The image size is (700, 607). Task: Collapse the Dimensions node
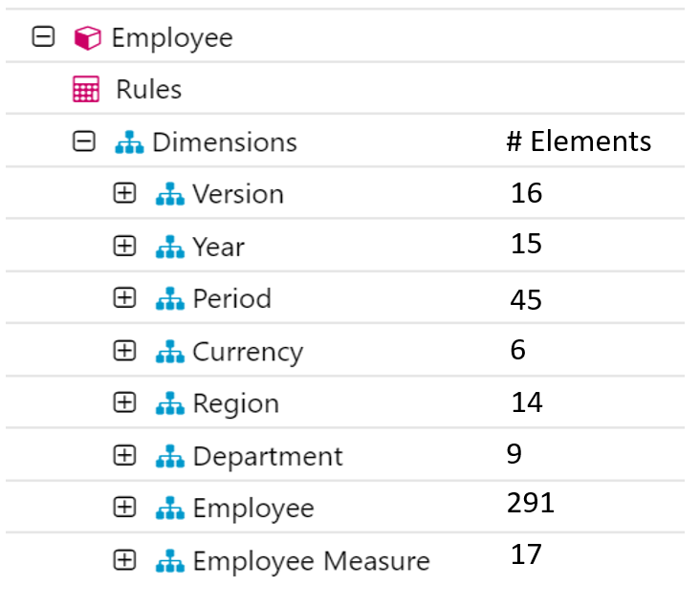[84, 141]
